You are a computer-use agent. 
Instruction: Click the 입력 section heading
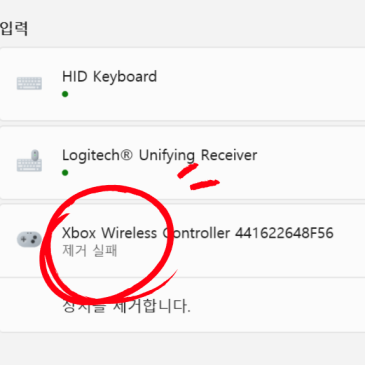[14, 28]
